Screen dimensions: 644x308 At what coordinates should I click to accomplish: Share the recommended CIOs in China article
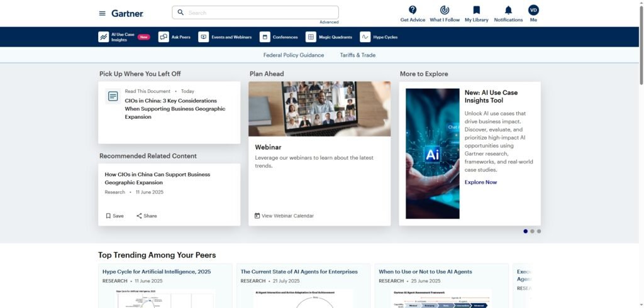(x=147, y=216)
